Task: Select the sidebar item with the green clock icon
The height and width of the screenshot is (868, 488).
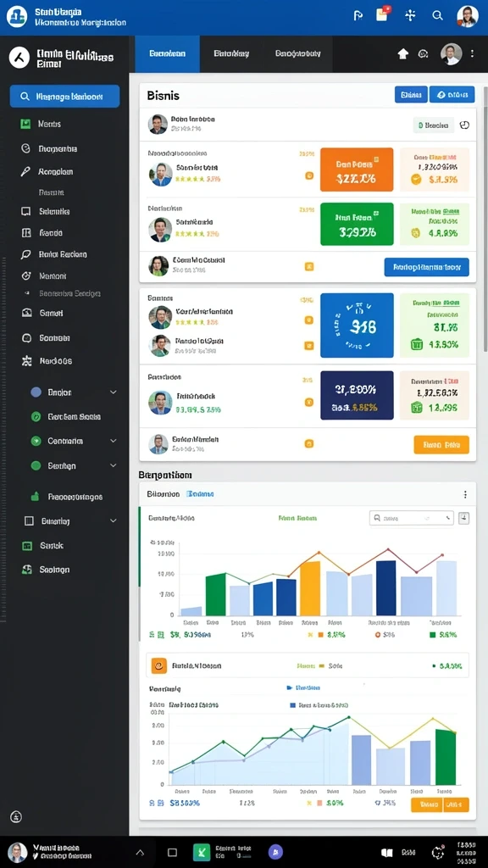Action: (66, 417)
